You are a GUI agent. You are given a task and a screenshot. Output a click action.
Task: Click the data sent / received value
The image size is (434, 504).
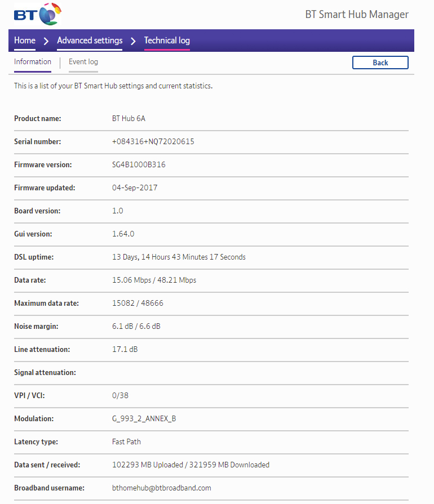[191, 465]
